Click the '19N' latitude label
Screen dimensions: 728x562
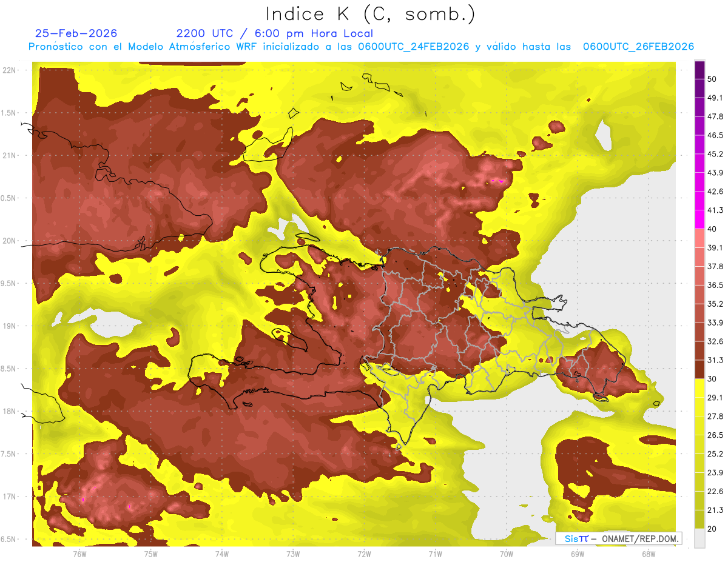[10, 326]
